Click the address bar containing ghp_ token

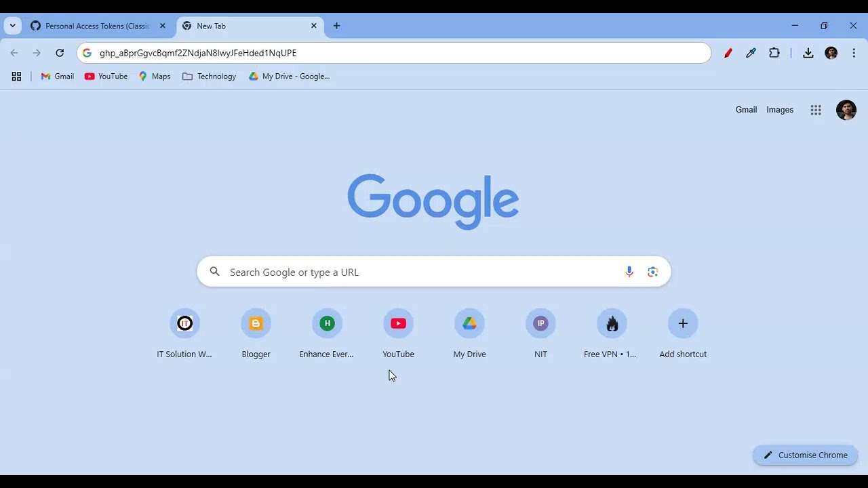click(393, 53)
